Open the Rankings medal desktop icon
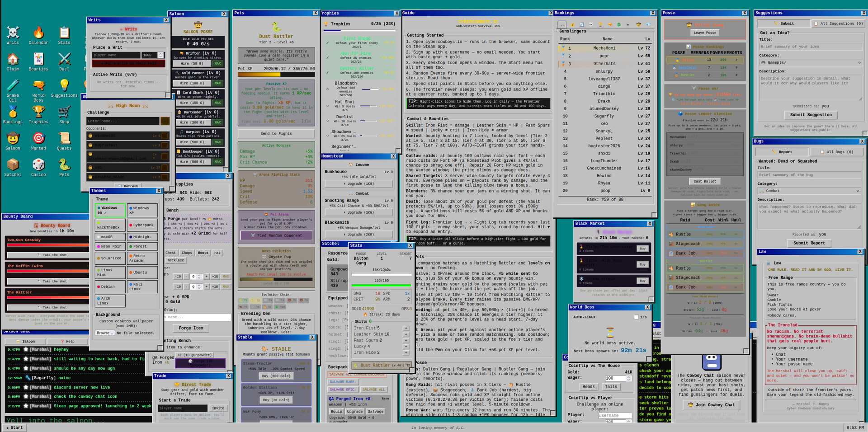 pyautogui.click(x=13, y=114)
